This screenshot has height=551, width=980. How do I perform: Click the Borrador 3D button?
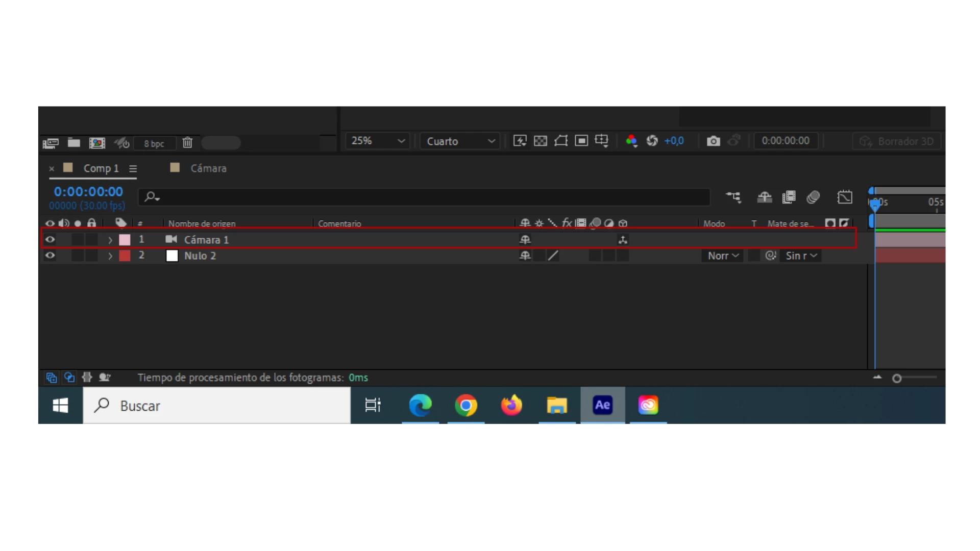coord(897,141)
